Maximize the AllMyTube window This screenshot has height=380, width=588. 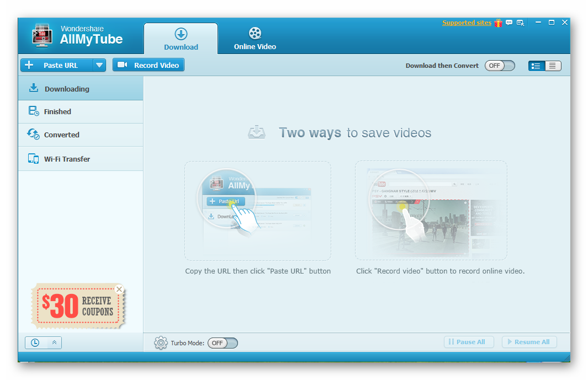[x=551, y=23]
